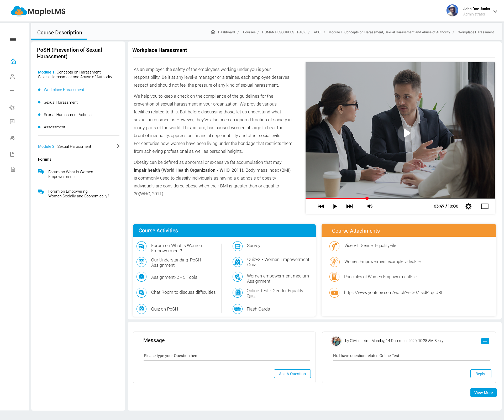Click the View More button

pos(483,392)
